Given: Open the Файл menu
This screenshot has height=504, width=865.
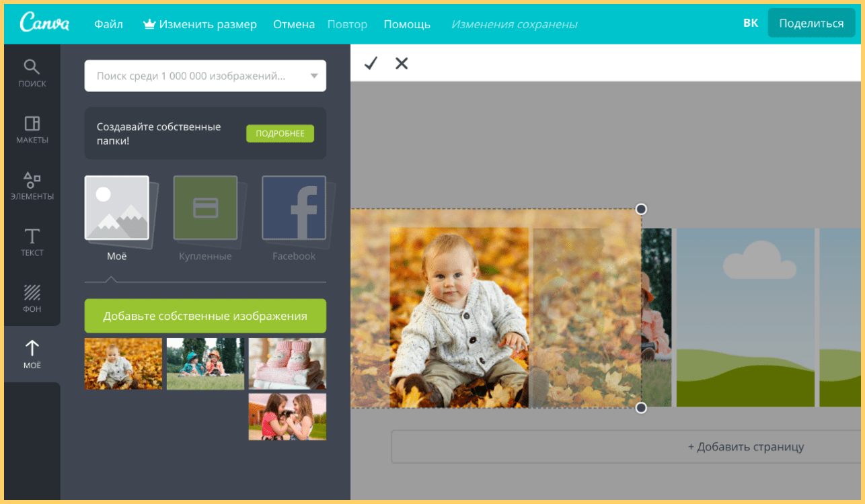Looking at the screenshot, I should tap(108, 24).
